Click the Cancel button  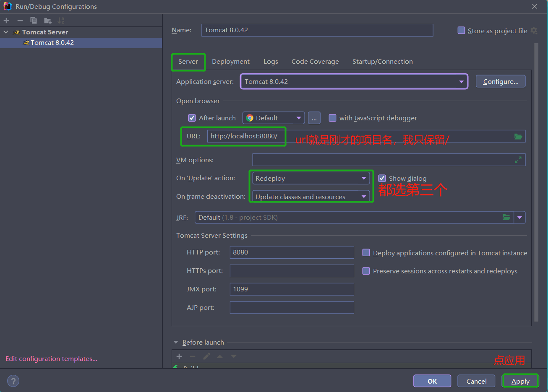point(477,381)
